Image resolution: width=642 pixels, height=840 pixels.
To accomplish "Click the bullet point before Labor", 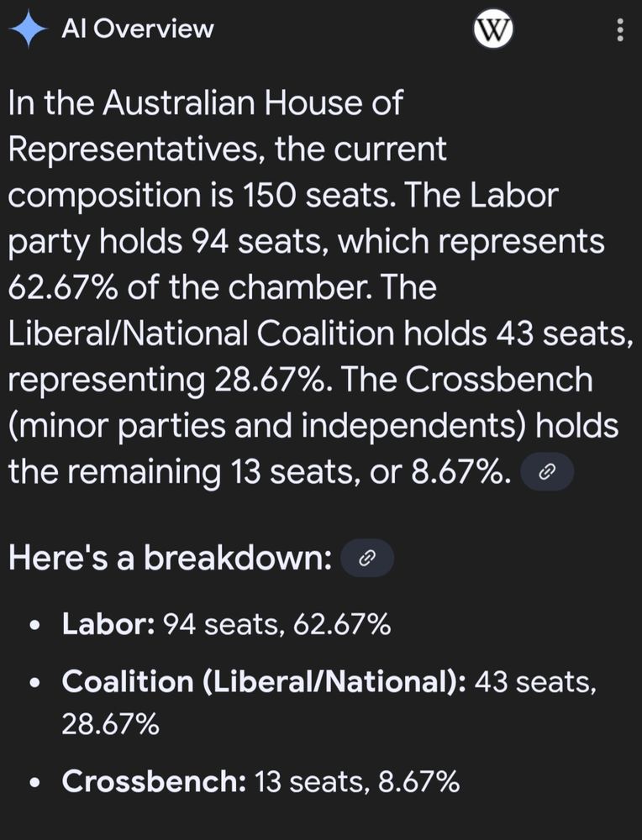I will (34, 627).
